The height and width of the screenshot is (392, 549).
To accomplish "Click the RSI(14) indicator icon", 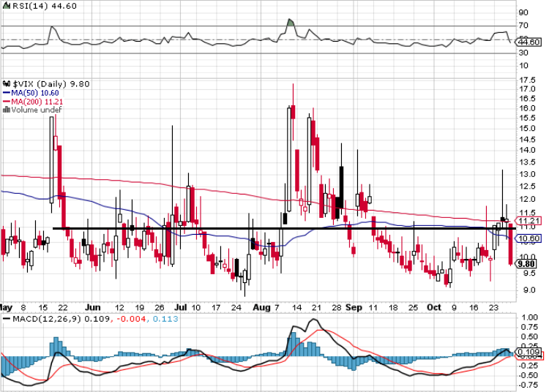I will [x=7, y=6].
